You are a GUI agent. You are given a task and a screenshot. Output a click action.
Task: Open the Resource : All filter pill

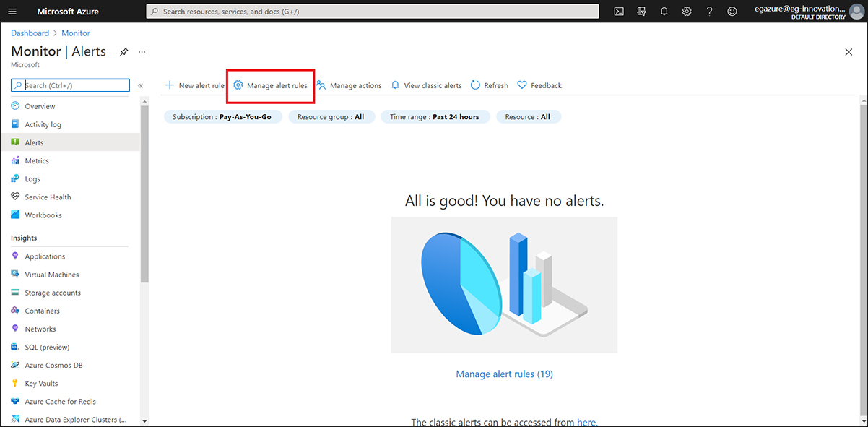[528, 116]
